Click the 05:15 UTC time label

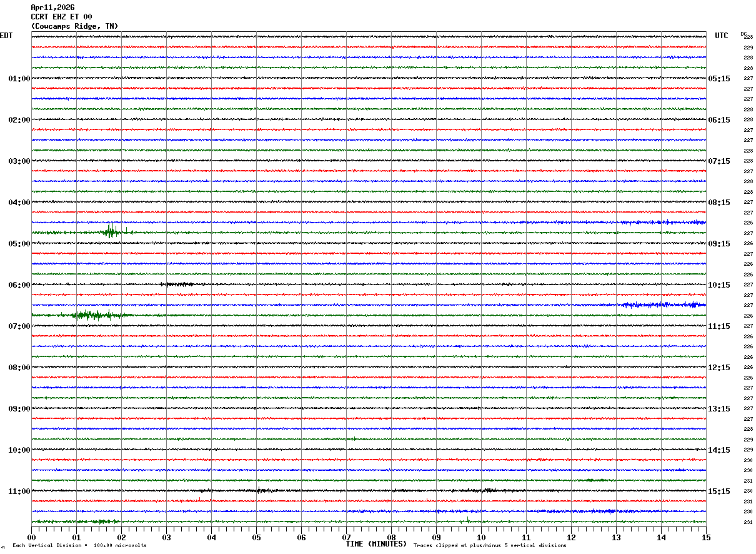719,79
